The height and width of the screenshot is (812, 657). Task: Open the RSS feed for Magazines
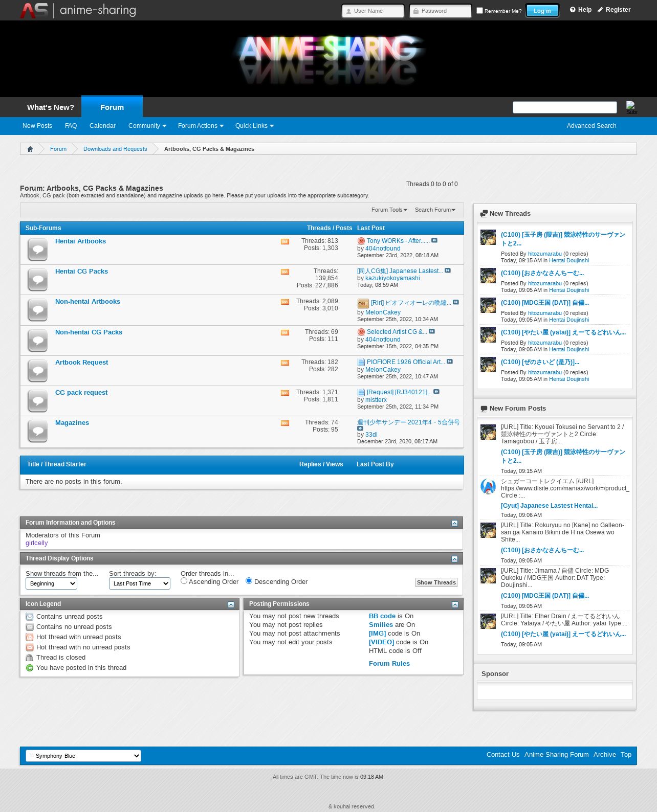pos(285,423)
